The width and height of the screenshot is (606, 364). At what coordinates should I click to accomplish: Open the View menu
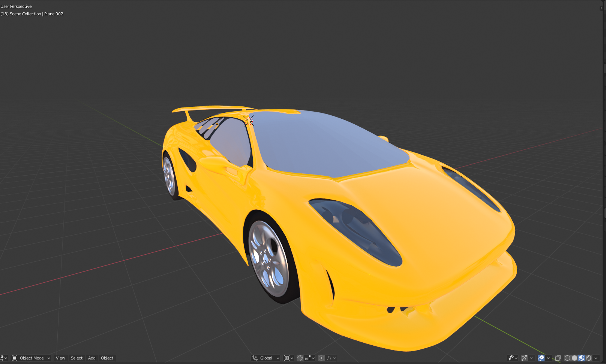click(x=60, y=358)
